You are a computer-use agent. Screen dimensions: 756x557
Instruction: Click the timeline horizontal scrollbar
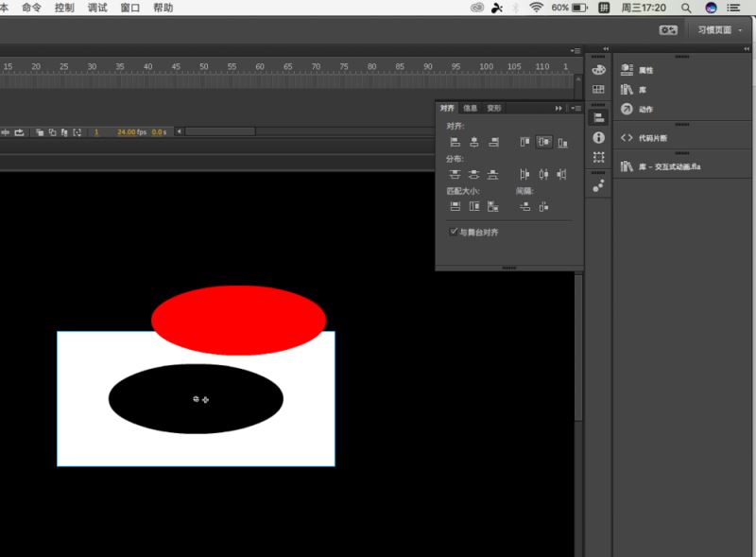coord(220,131)
